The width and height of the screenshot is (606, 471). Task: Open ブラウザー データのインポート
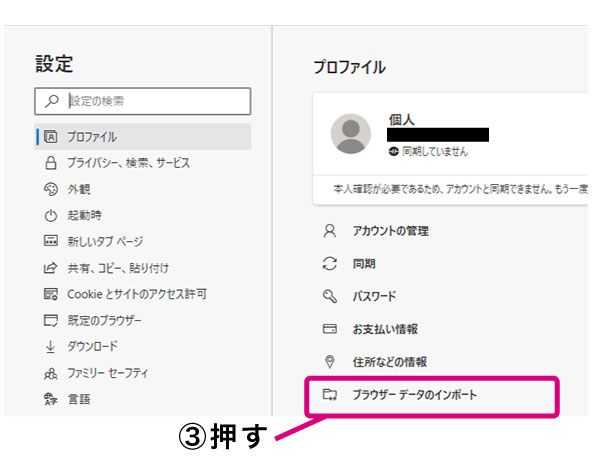point(415,395)
